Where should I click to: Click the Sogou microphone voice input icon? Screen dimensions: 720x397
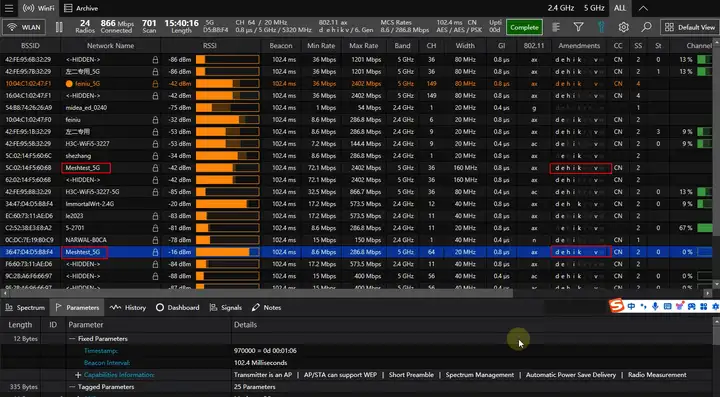[655, 306]
